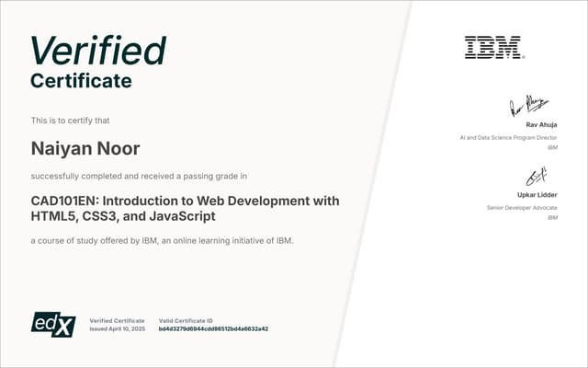Click the large "Verified" heading
The width and height of the screenshot is (588, 368).
pos(97,51)
